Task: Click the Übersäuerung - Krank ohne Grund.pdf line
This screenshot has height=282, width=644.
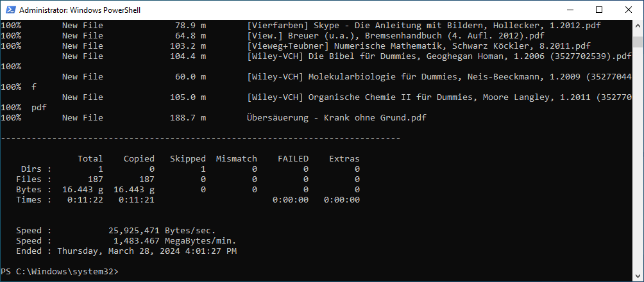Action: 336,118
